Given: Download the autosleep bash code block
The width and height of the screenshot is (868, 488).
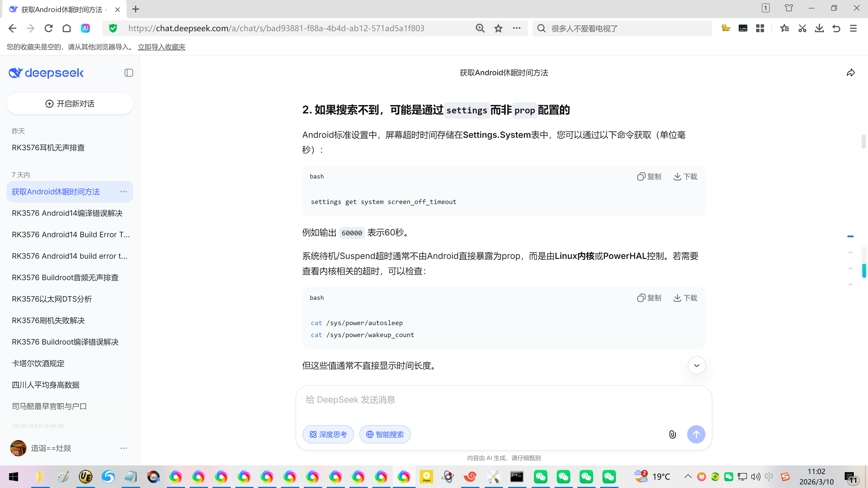Looking at the screenshot, I should (x=685, y=298).
